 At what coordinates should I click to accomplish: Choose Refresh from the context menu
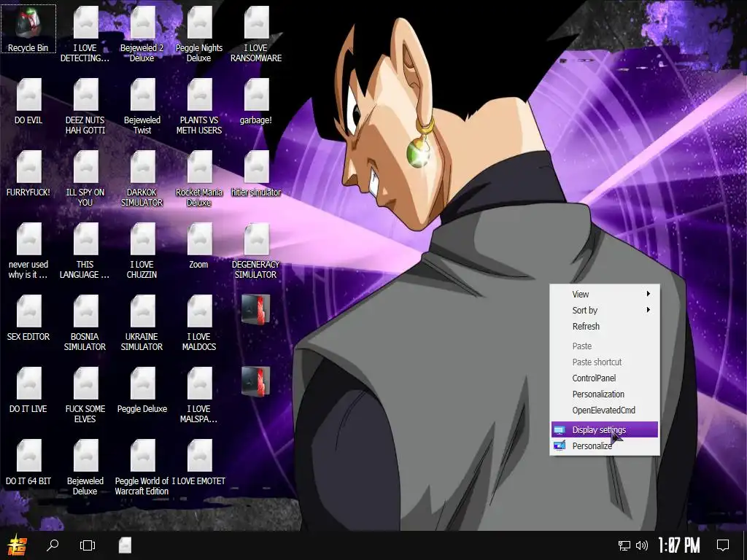605,326
